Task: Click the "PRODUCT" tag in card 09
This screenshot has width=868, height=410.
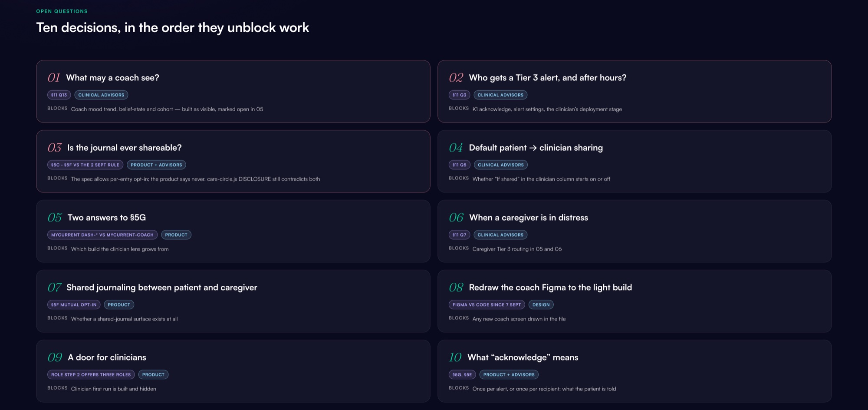Action: coord(153,374)
